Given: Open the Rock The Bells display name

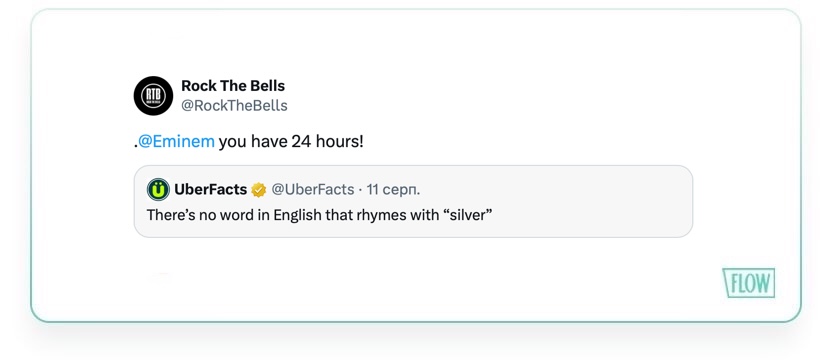Looking at the screenshot, I should tap(233, 86).
